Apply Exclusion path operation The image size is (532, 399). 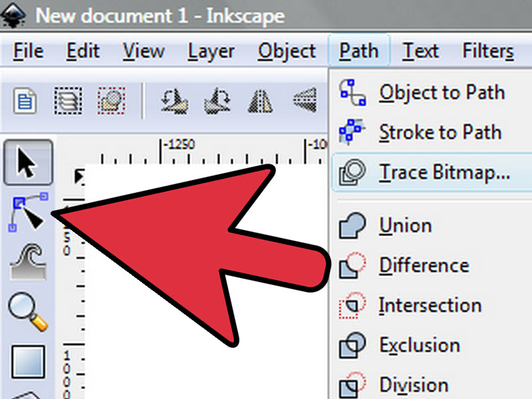431,345
